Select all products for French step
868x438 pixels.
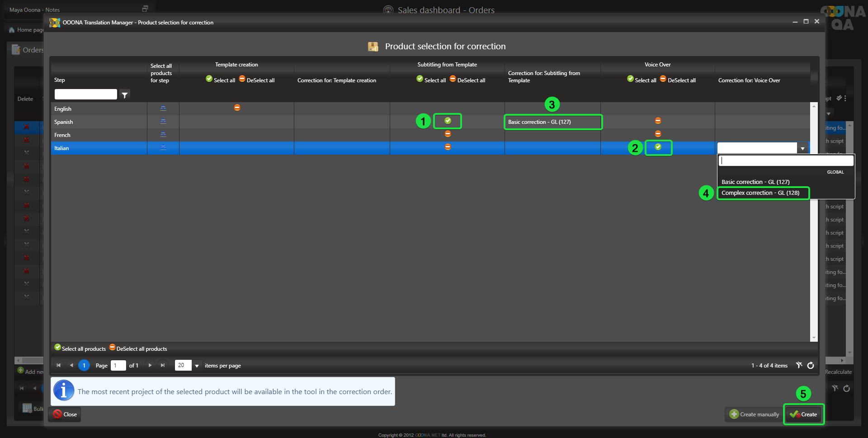pos(163,134)
